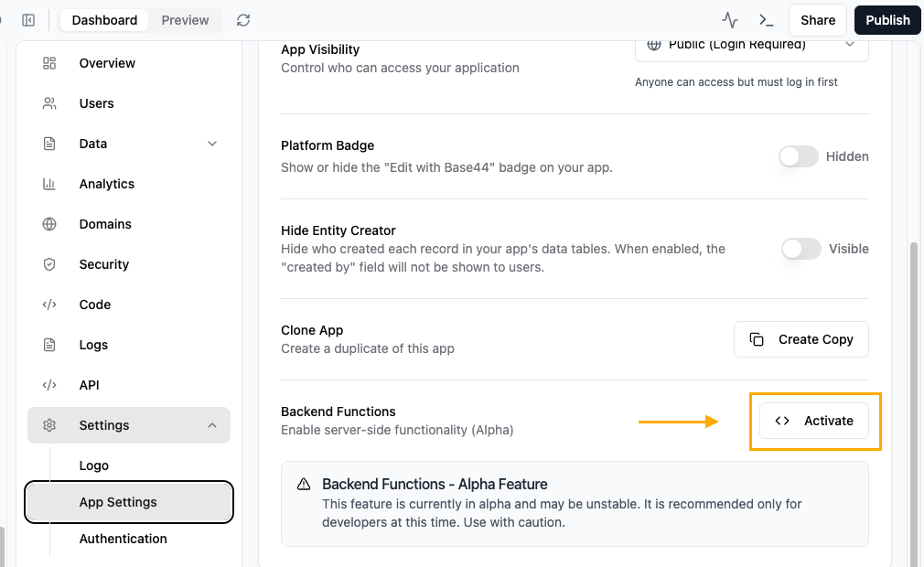Click the warning triangle icon in alpha notice

click(x=304, y=484)
